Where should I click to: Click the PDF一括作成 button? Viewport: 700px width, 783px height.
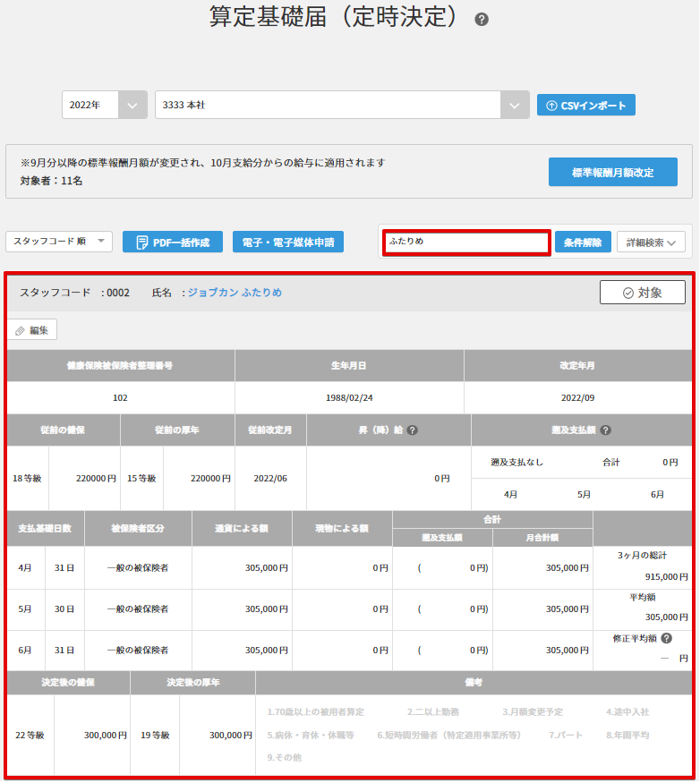pos(173,243)
